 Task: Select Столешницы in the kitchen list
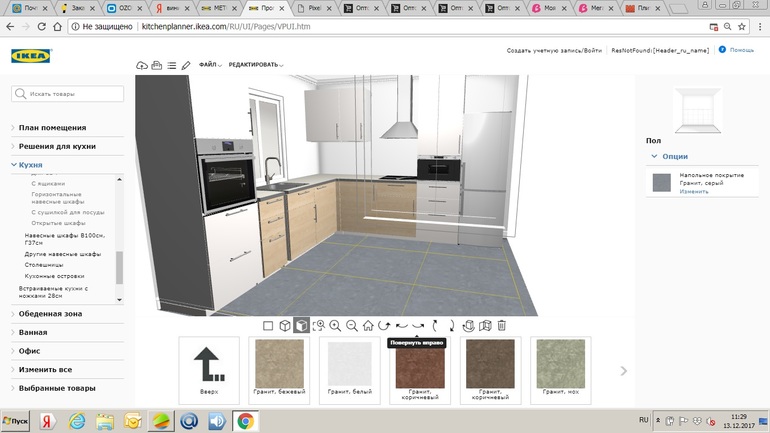[x=44, y=265]
